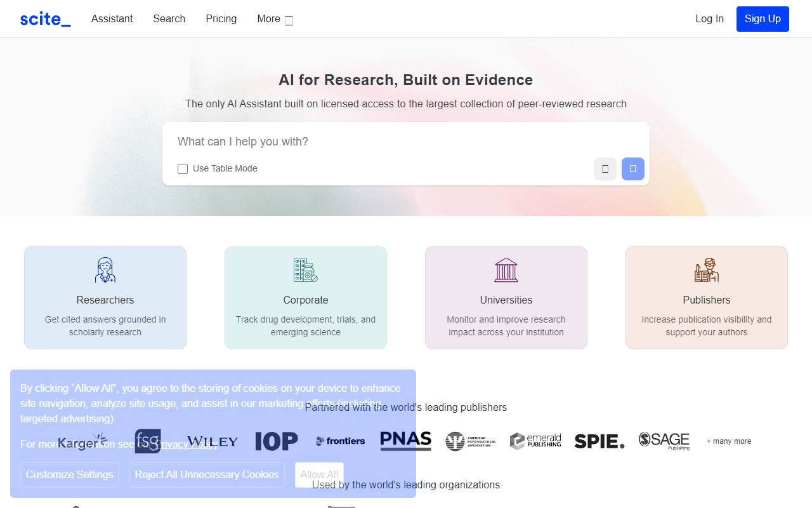Click the 'What can I help you with?' input field
Screen dimensions: 812x508
coord(406,142)
